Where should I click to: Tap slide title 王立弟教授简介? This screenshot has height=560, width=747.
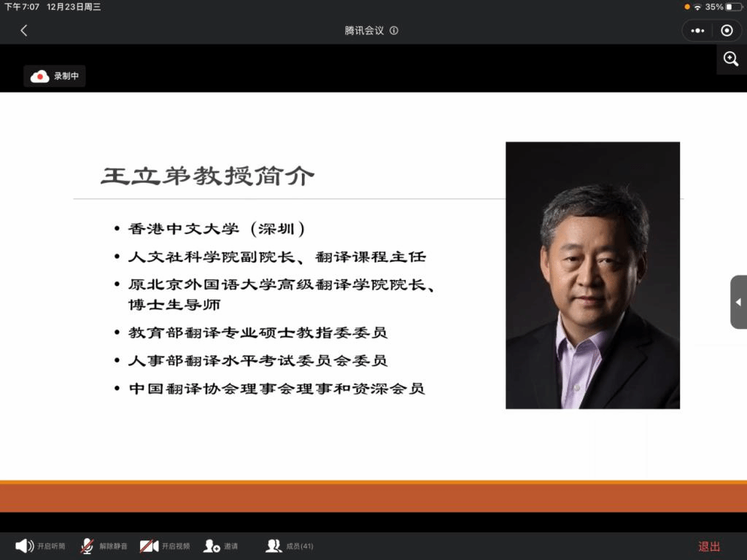pos(208,176)
